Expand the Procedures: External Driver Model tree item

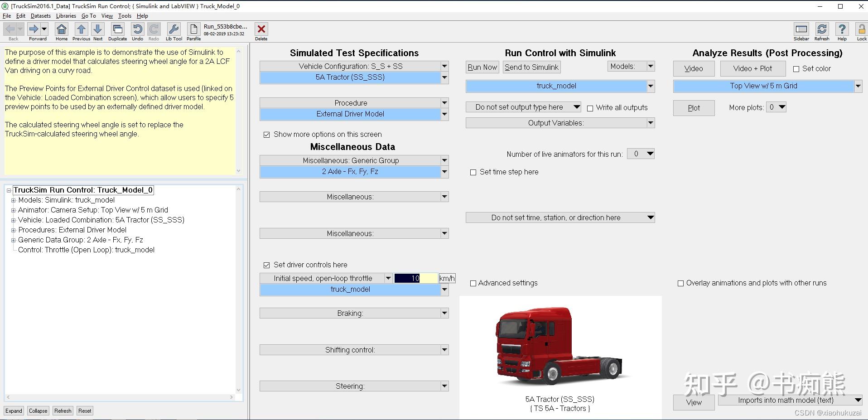tap(13, 230)
